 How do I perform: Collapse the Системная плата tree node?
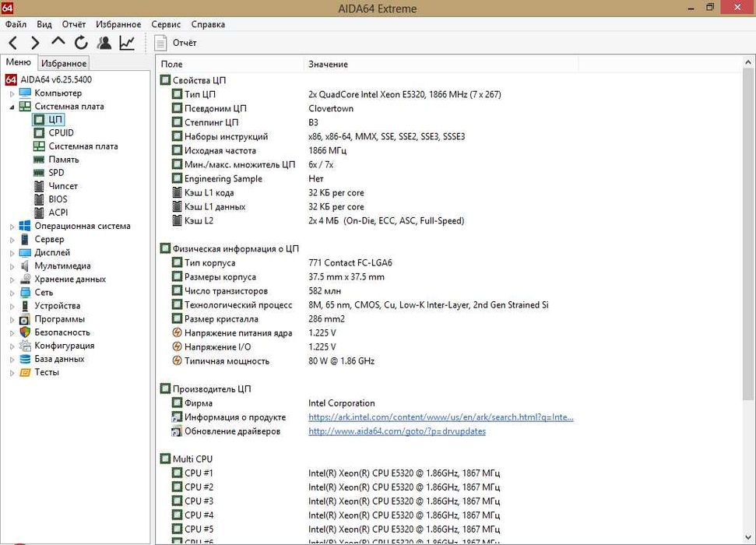pos(12,107)
